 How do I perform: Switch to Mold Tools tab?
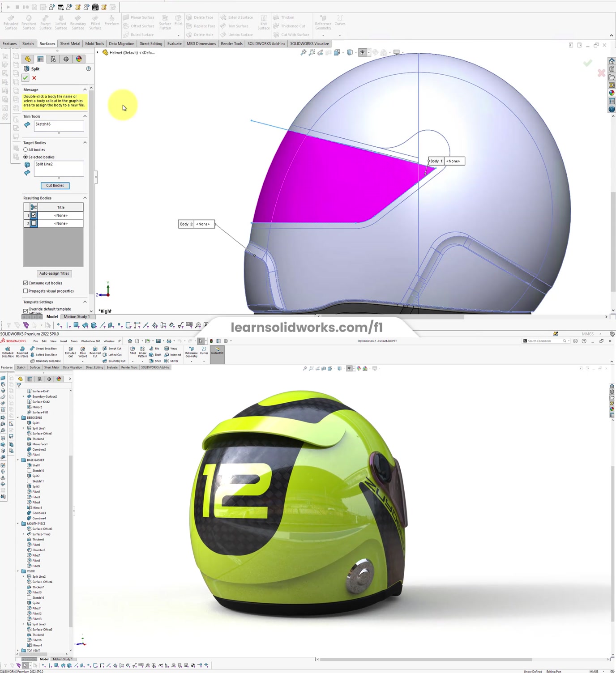click(94, 44)
